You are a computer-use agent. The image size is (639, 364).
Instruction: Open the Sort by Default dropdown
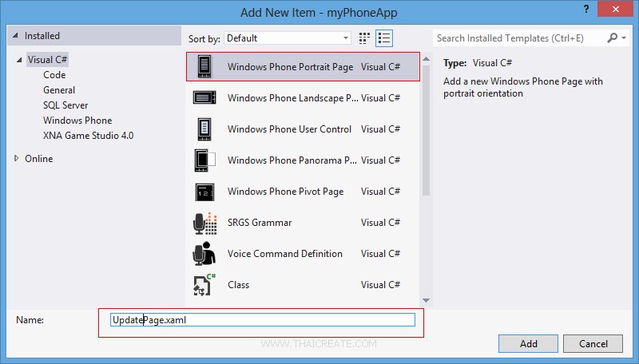coord(288,38)
